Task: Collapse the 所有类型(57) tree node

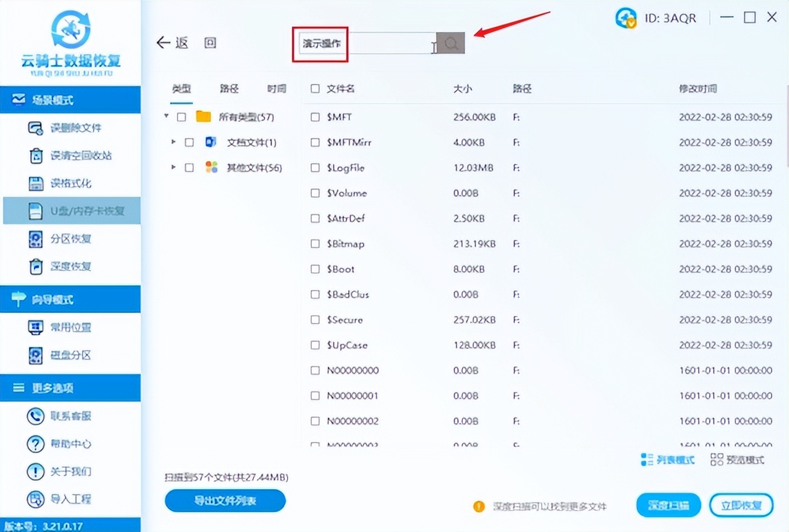Action: coord(166,116)
